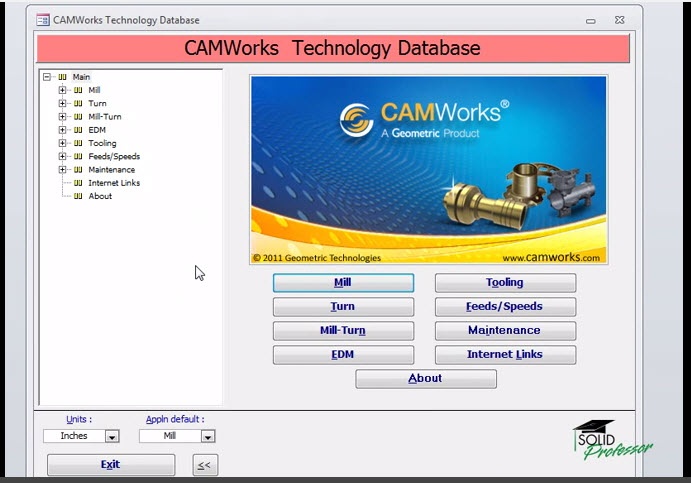Click the database icon in the title bar
The height and width of the screenshot is (483, 691).
pos(43,20)
